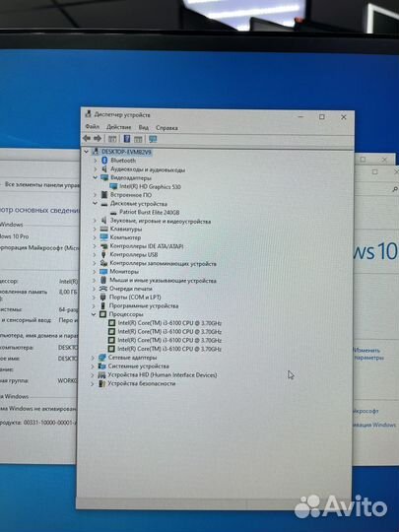Image resolution: width=399 pixels, height=532 pixels.
Task: Click the Forward arrow in Device Manager toolbar
Action: [x=98, y=138]
